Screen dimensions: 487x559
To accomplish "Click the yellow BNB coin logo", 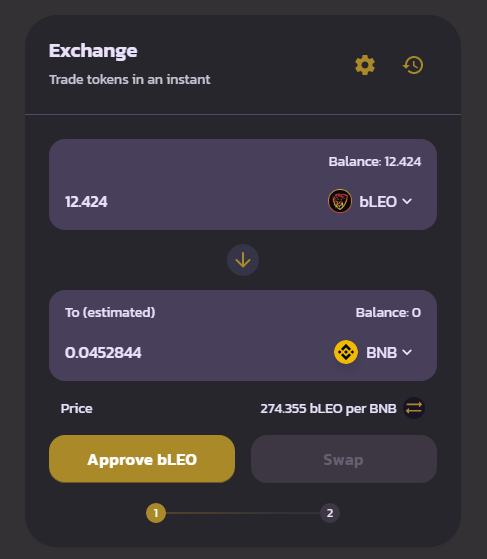I will pos(346,352).
